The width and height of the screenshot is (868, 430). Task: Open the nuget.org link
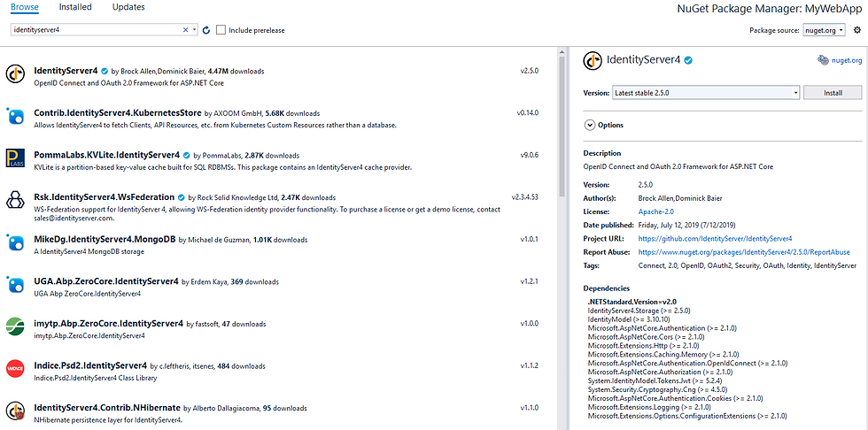coord(847,61)
